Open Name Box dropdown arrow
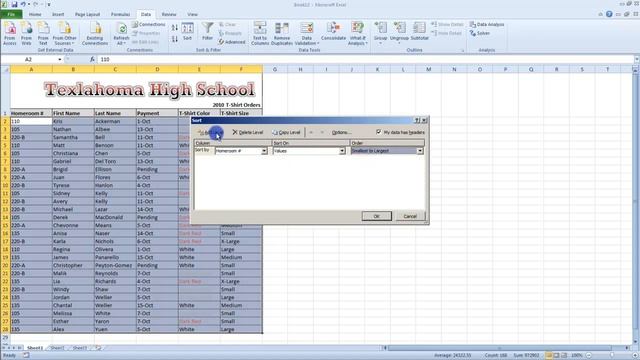This screenshot has width=640, height=360. click(60, 60)
